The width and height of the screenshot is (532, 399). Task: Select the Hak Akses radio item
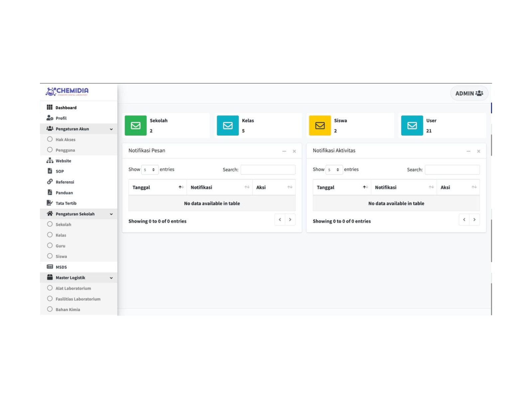[x=50, y=139]
